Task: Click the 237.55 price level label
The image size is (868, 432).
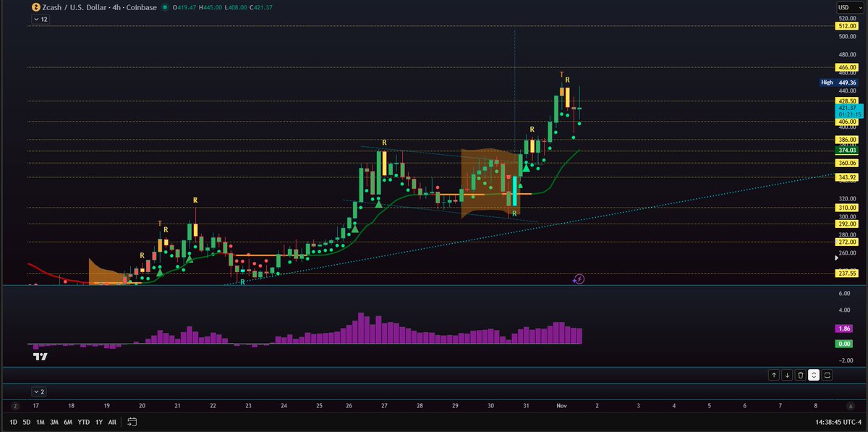Action: [x=846, y=274]
